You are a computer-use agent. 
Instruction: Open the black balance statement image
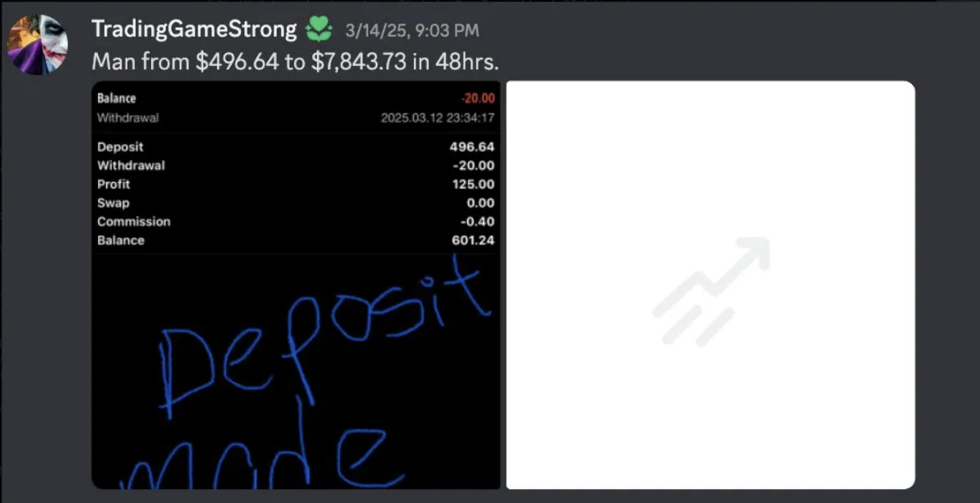coord(296,285)
